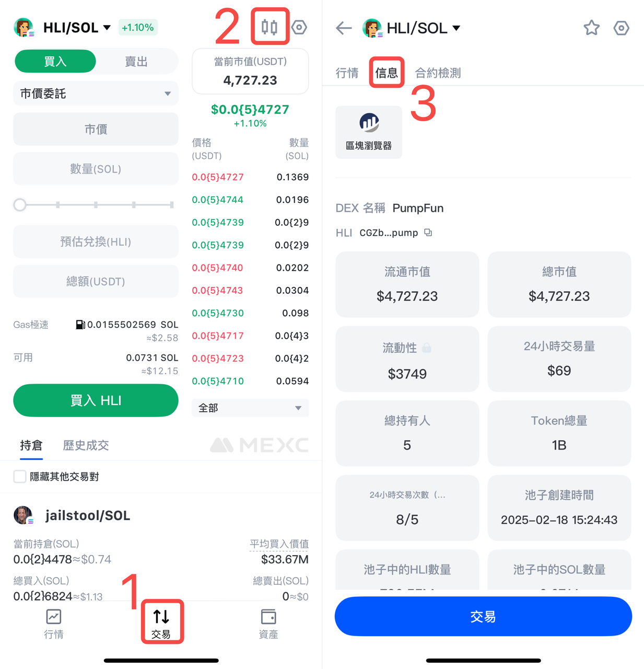Open the 全部 filter dropdown
644x669 pixels.
[x=250, y=408]
